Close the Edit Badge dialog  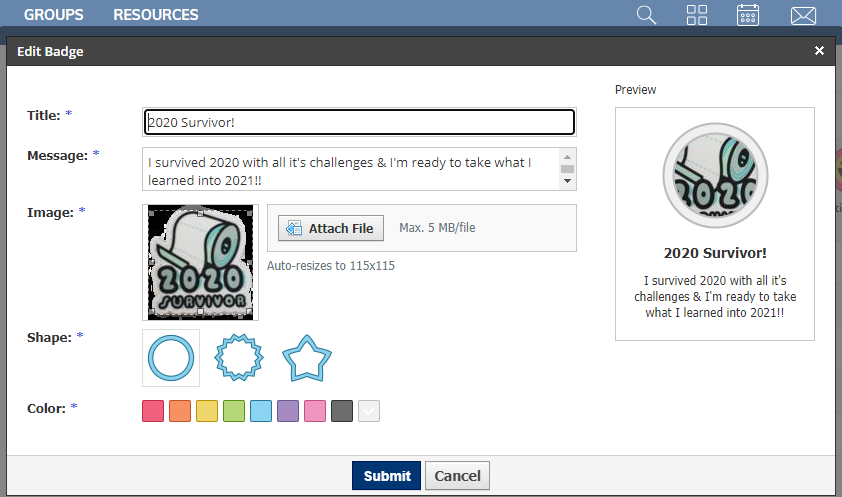point(819,50)
